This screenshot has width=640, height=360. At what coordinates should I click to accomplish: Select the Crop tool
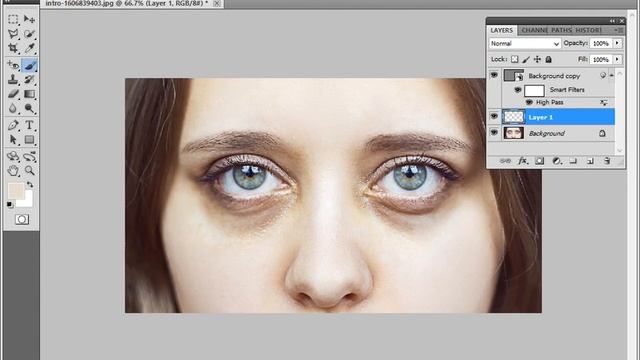coord(13,49)
